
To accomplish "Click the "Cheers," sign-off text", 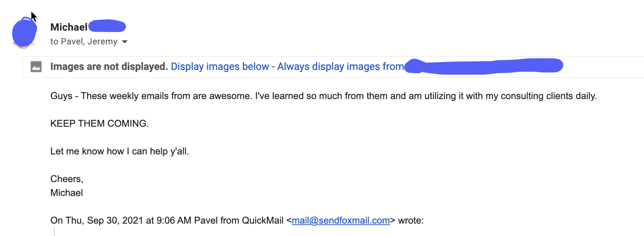I will [67, 179].
